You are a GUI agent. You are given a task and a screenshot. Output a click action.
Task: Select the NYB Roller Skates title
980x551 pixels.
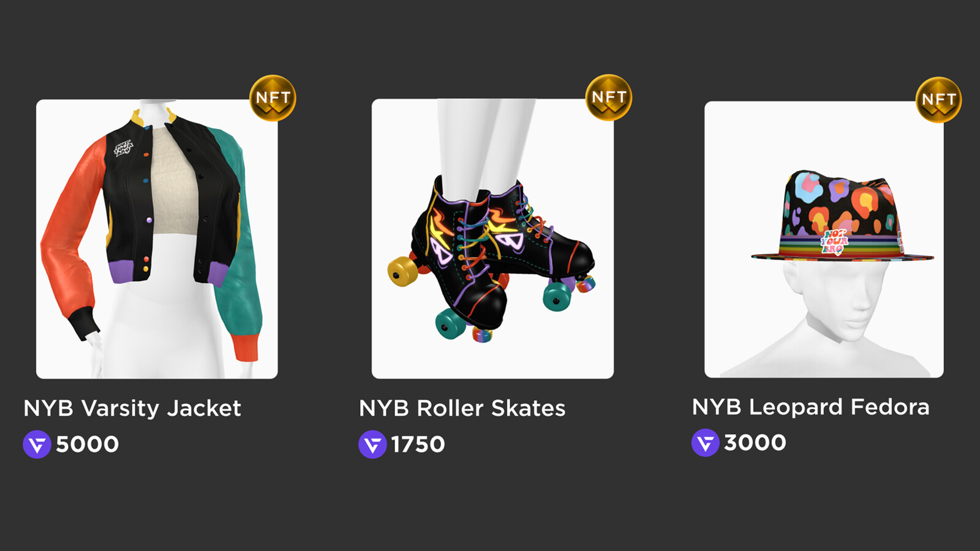click(462, 408)
